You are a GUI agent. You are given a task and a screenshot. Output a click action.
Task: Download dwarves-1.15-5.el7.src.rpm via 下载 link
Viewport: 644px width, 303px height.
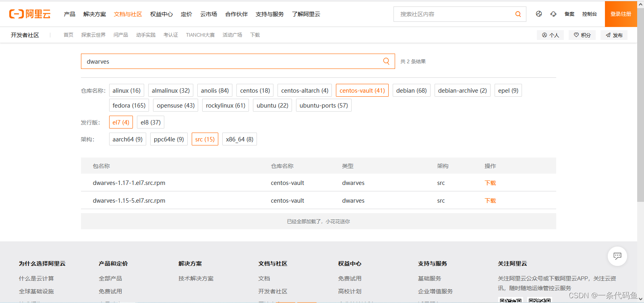click(490, 201)
